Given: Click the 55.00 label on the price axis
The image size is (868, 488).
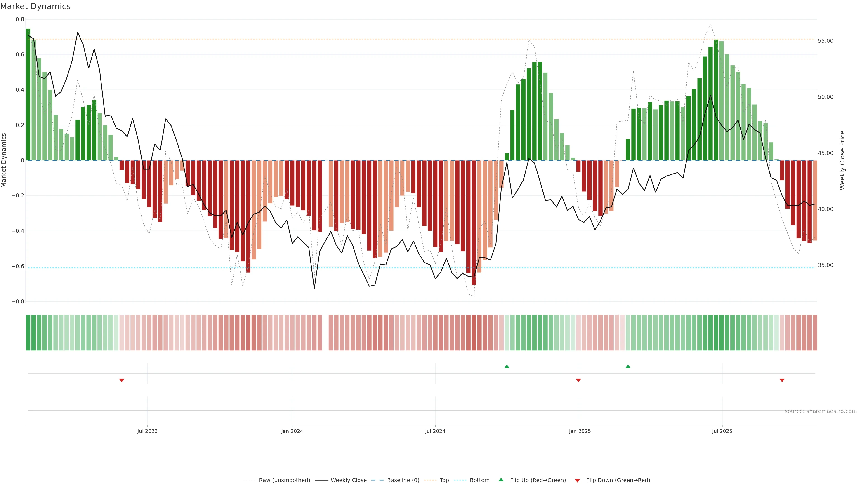Looking at the screenshot, I should tap(825, 41).
